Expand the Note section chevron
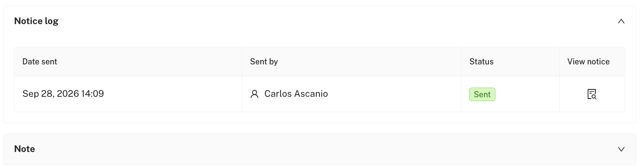Viewport: 644px width, 166px height. [621, 149]
